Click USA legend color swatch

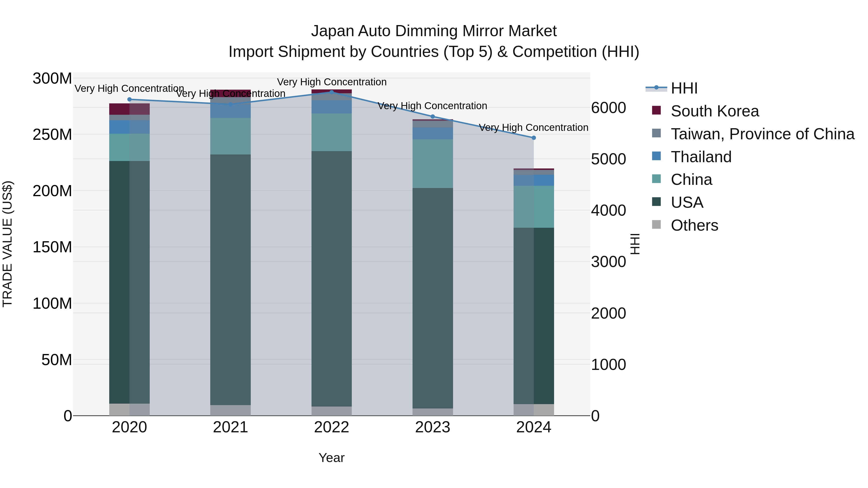[656, 202]
